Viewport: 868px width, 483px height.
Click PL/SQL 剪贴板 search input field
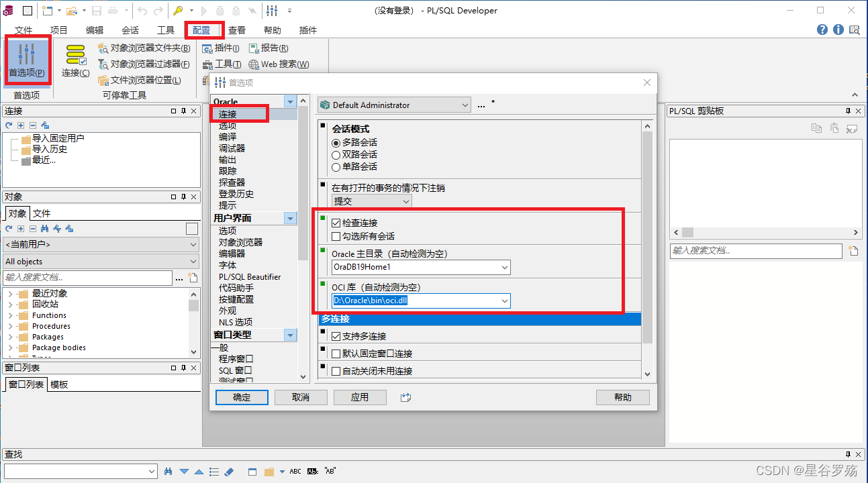pyautogui.click(x=756, y=251)
